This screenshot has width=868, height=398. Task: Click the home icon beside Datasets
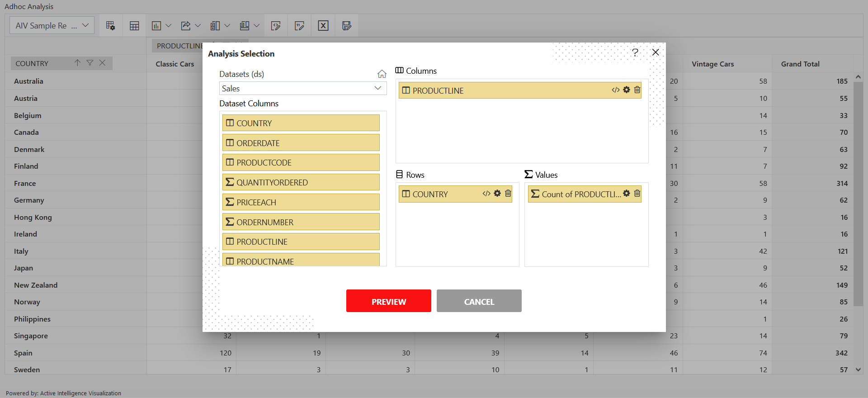pyautogui.click(x=382, y=74)
